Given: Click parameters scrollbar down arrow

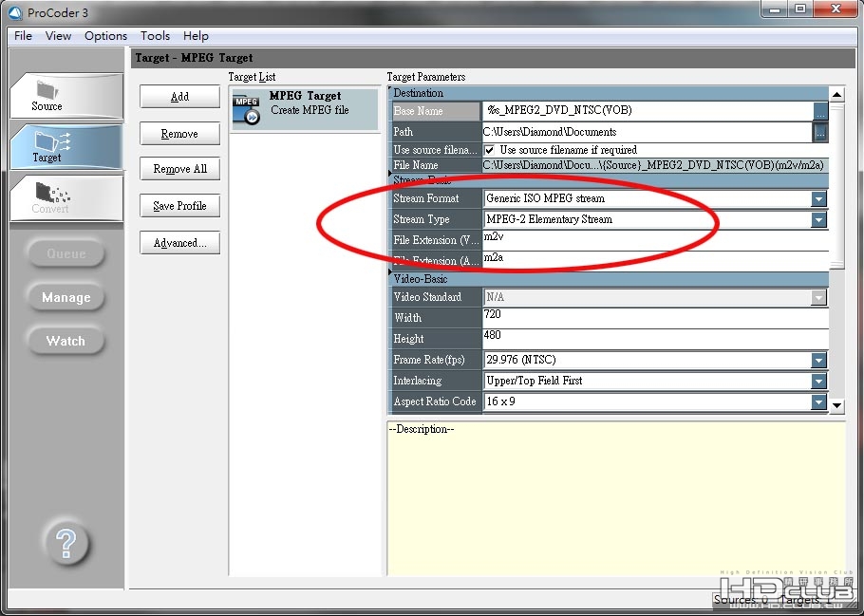Looking at the screenshot, I should (837, 405).
